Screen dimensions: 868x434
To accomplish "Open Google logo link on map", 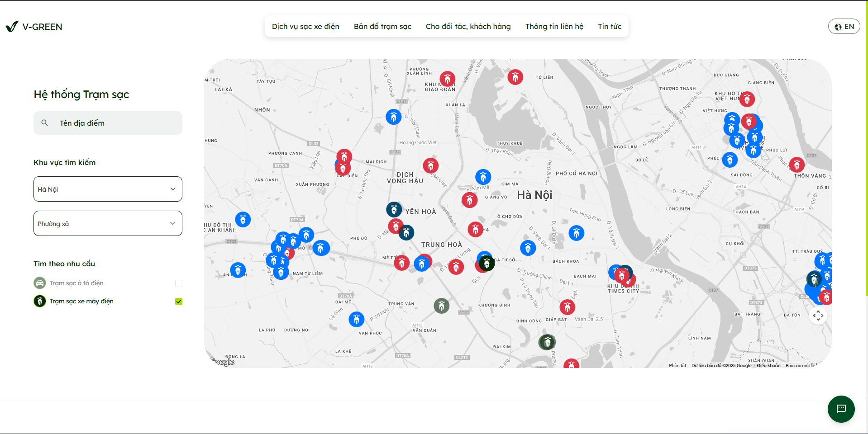I will click(223, 362).
